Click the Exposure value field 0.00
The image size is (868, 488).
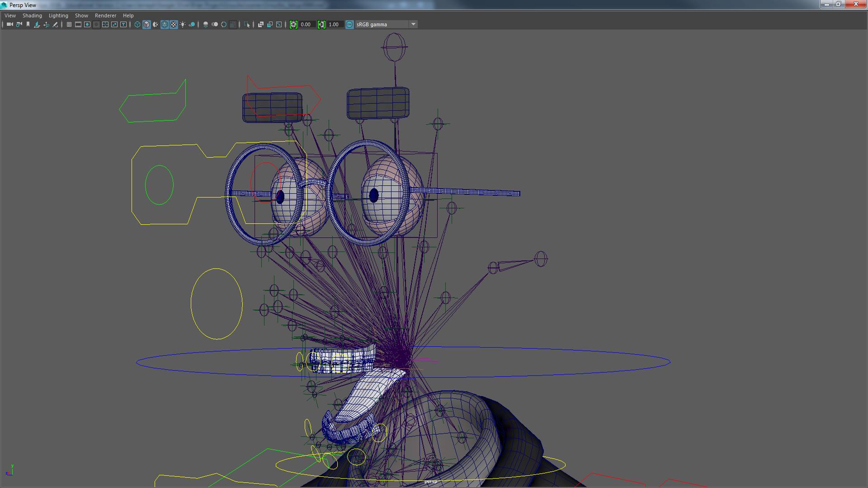pyautogui.click(x=307, y=24)
